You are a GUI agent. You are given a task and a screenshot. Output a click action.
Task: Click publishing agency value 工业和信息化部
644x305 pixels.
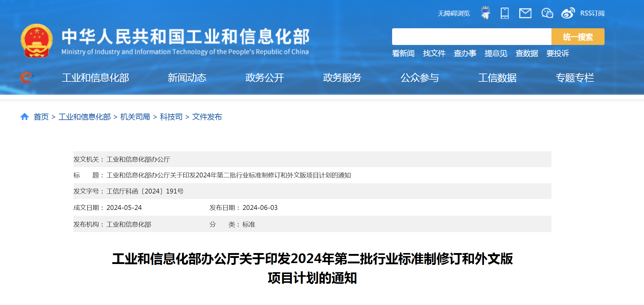coord(129,224)
